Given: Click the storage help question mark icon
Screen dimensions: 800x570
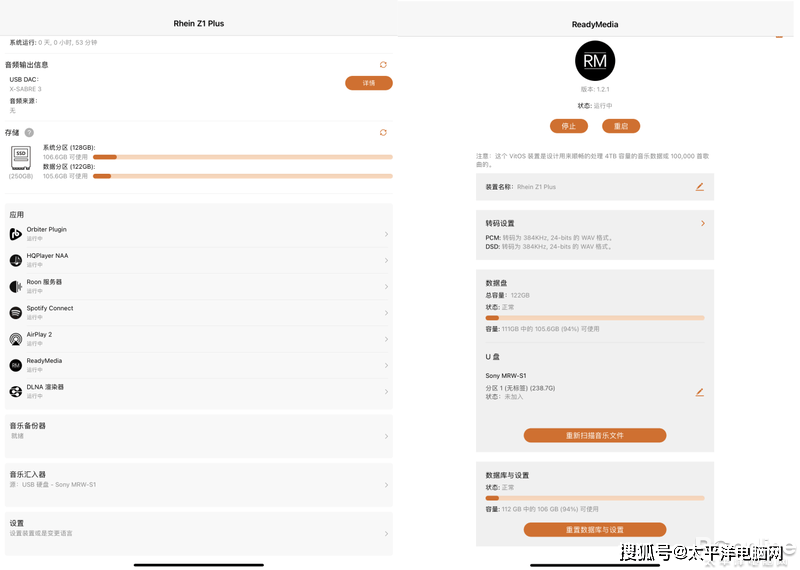Looking at the screenshot, I should coord(29,132).
